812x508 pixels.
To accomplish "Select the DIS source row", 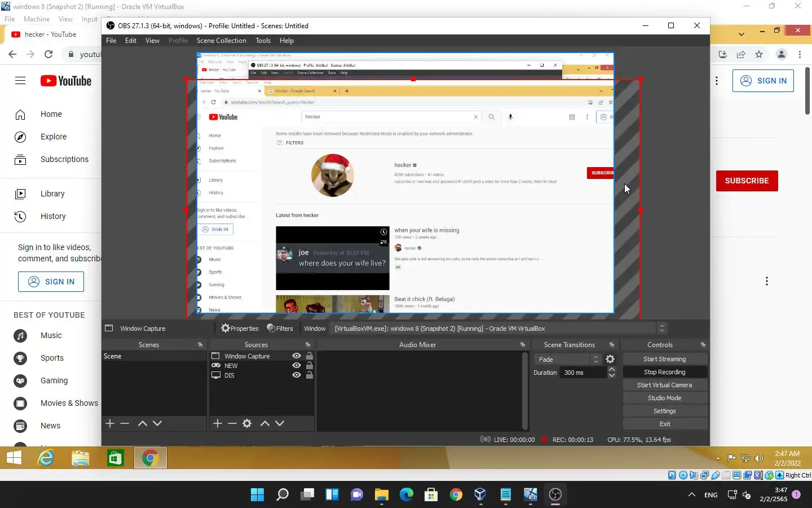I will tap(262, 375).
